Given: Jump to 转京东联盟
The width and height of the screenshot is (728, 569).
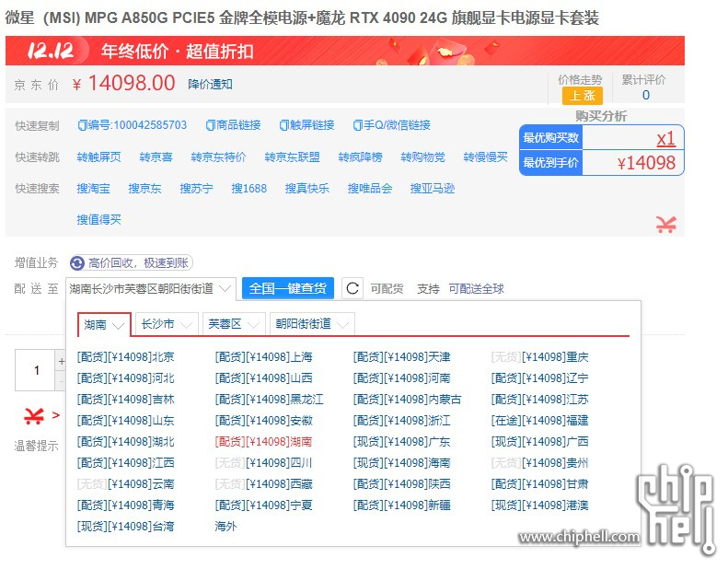Looking at the screenshot, I should tap(292, 157).
